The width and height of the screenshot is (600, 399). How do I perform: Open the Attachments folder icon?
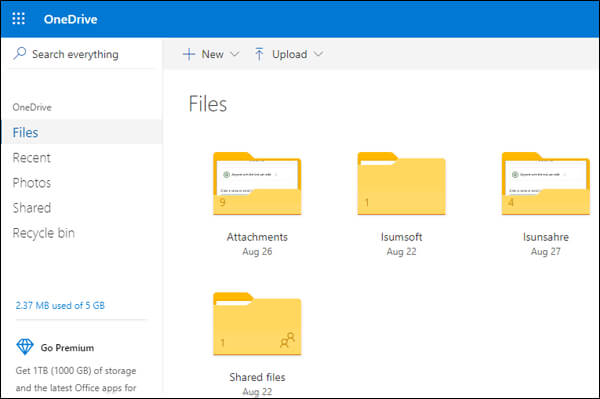point(257,184)
